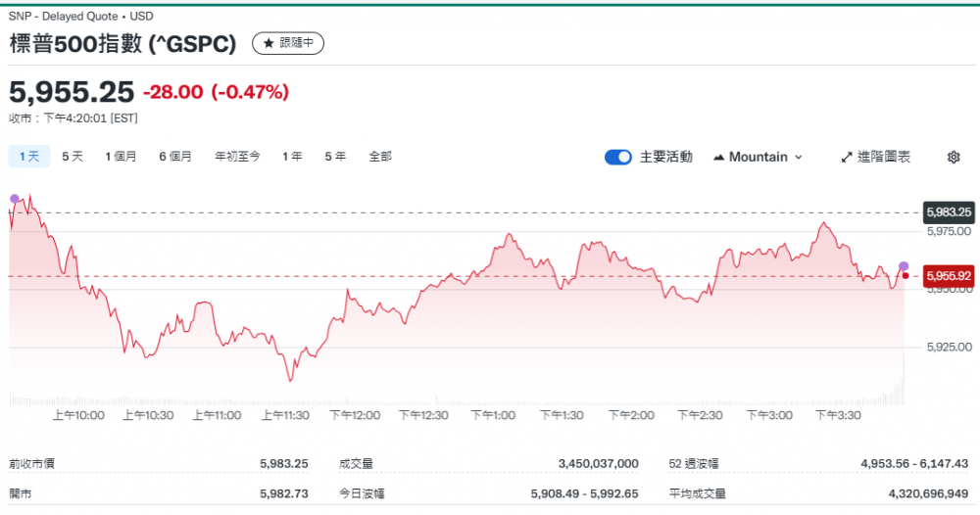Screen dimensions: 980x515
Task: Select the 5年 range tab
Action: pyautogui.click(x=335, y=156)
